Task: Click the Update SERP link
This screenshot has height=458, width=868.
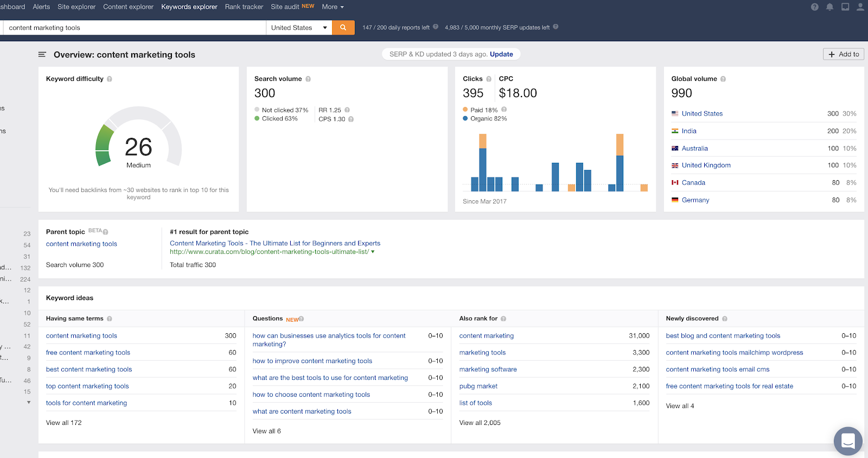Action: click(501, 54)
